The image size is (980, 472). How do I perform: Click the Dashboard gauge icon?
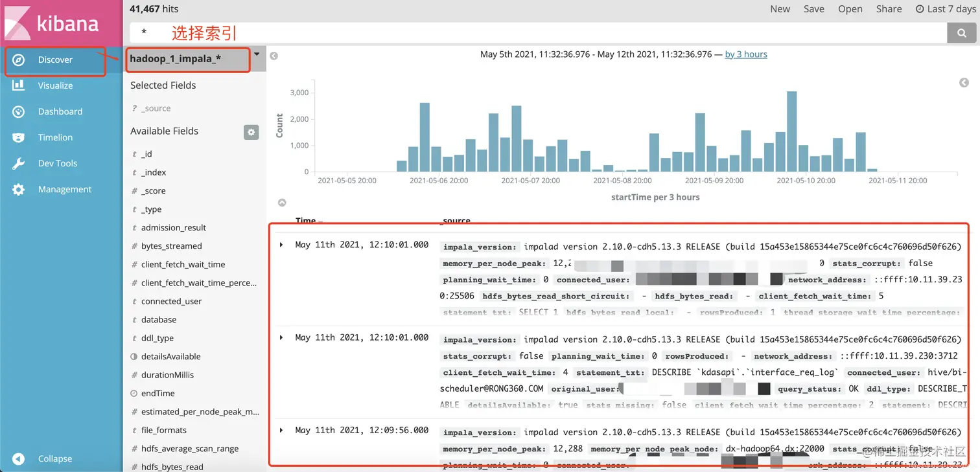[x=19, y=111]
